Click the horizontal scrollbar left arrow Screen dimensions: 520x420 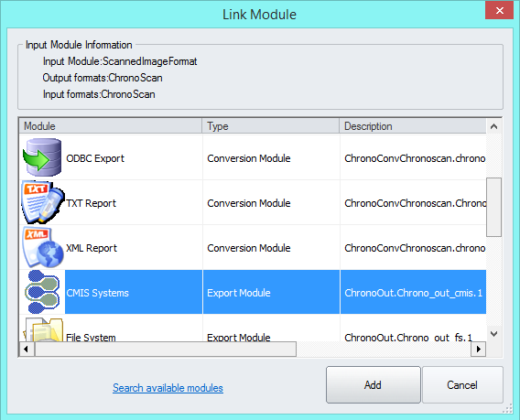point(27,349)
